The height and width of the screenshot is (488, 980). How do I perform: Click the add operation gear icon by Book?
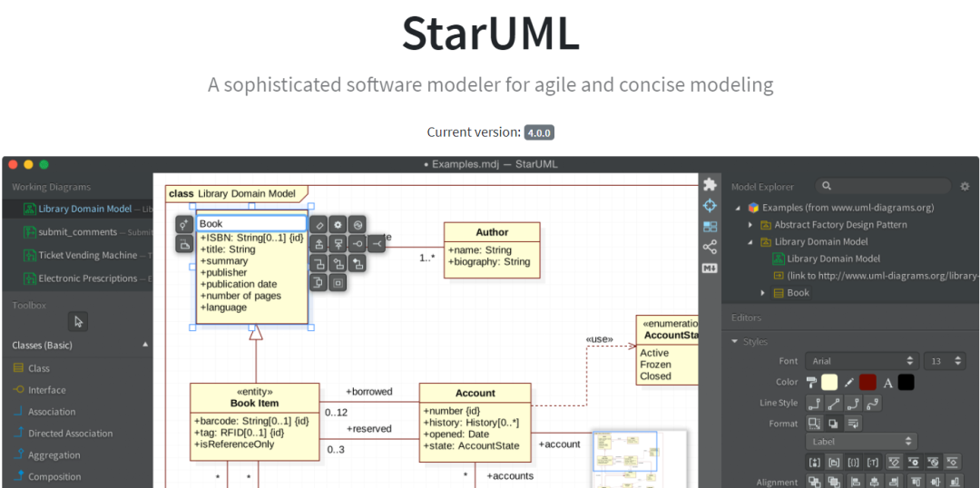click(x=338, y=224)
